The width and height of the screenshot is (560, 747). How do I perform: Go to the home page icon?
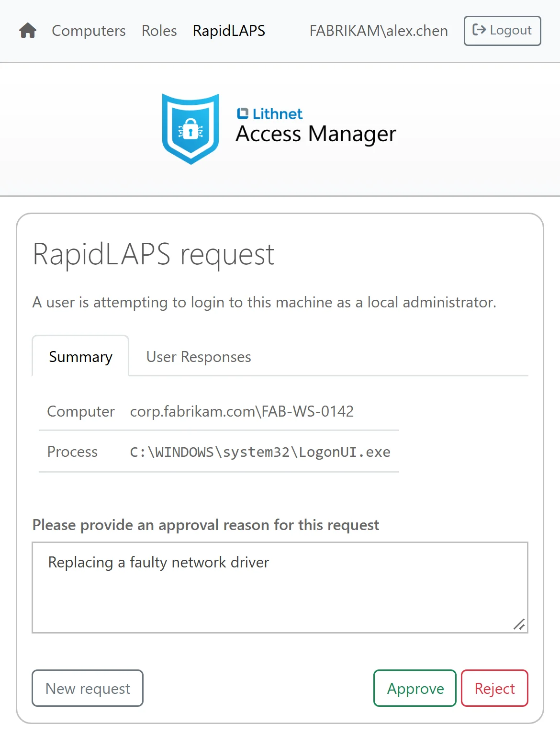pyautogui.click(x=28, y=31)
